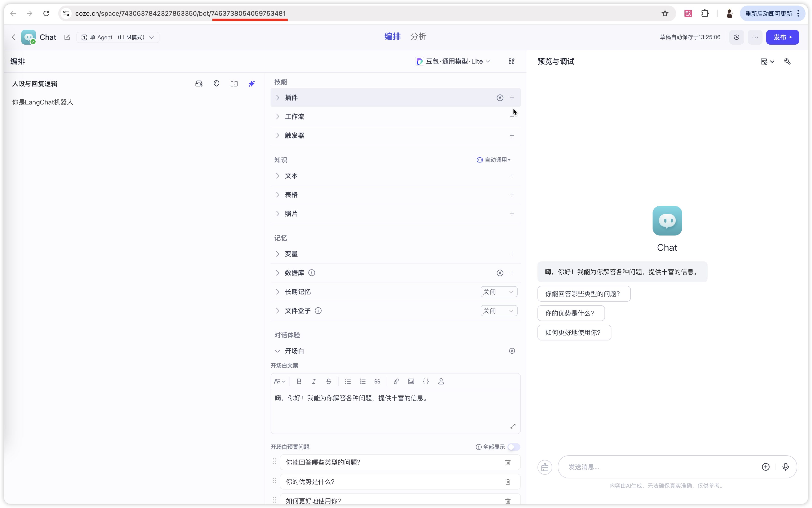Open the prompt library icon
The width and height of the screenshot is (812, 508).
tap(199, 84)
